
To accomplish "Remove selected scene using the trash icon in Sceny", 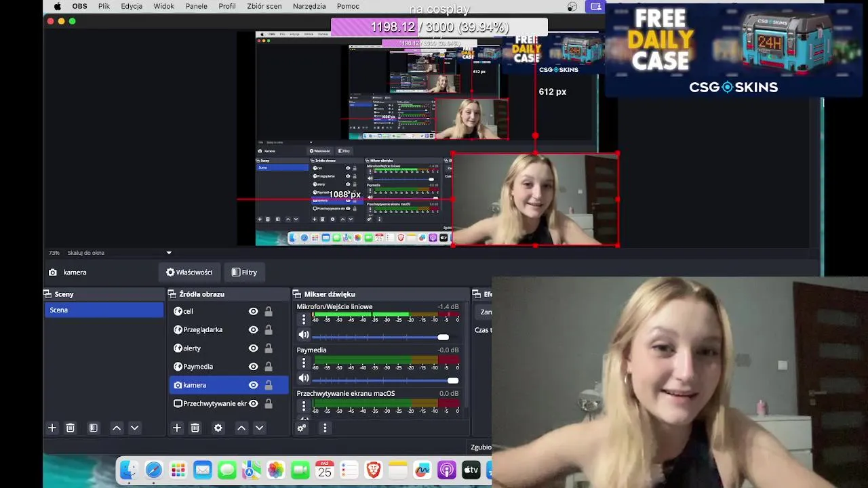I will point(70,428).
